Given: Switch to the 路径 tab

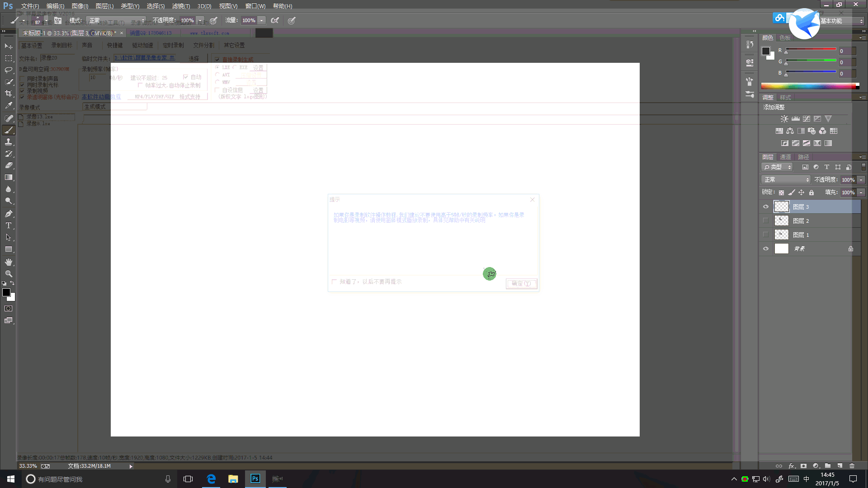Looking at the screenshot, I should pyautogui.click(x=803, y=157).
